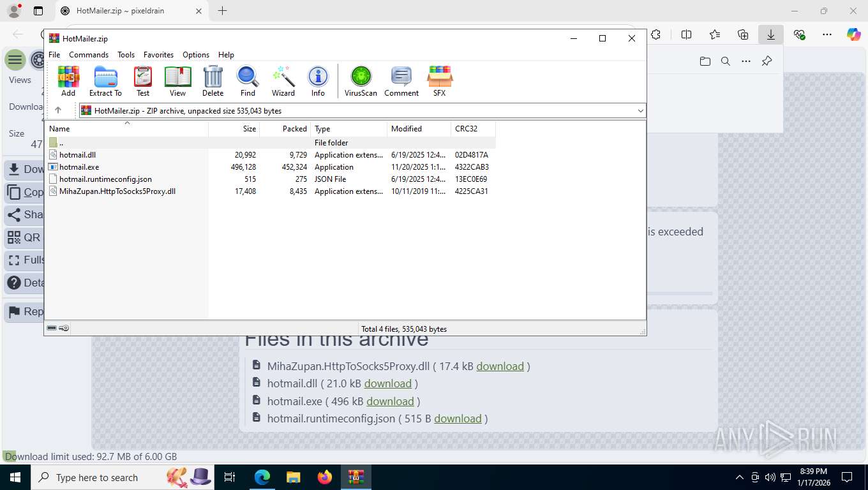
Task: Open the Favorites menu
Action: pyautogui.click(x=158, y=55)
